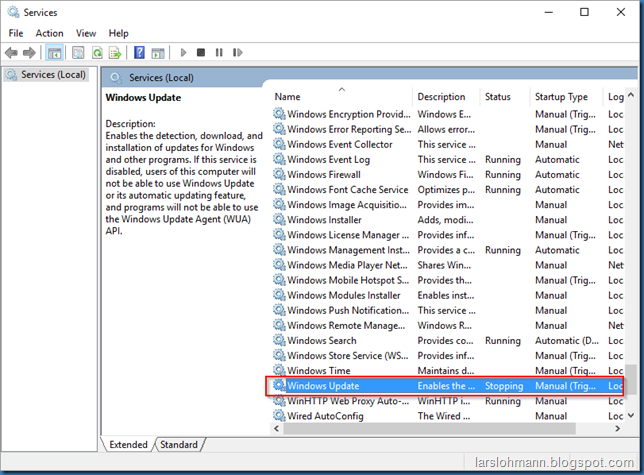
Task: Click the vertical scrollbar down arrow
Action: pos(631,415)
